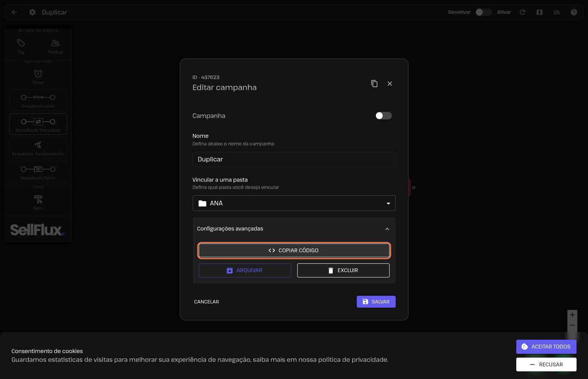Decline cookies using RECUSAR button

coord(546,364)
